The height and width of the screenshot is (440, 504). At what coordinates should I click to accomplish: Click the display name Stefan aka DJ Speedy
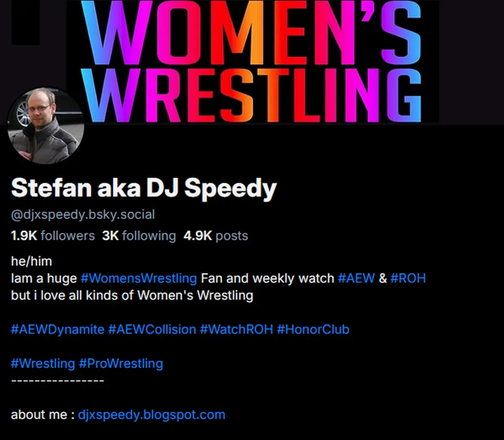tap(144, 189)
